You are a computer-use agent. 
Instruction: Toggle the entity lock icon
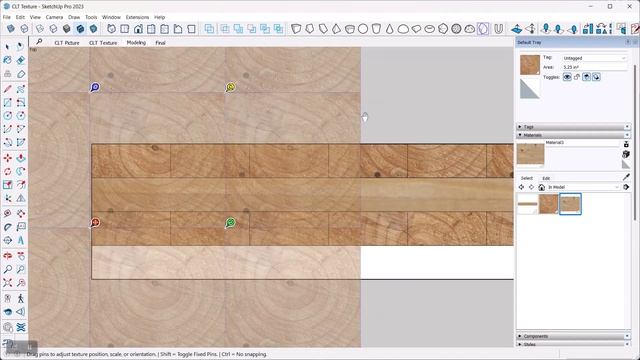577,77
